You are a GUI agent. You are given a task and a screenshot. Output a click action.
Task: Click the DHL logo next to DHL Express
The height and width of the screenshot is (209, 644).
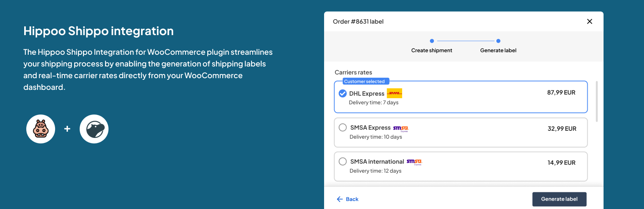(x=394, y=93)
